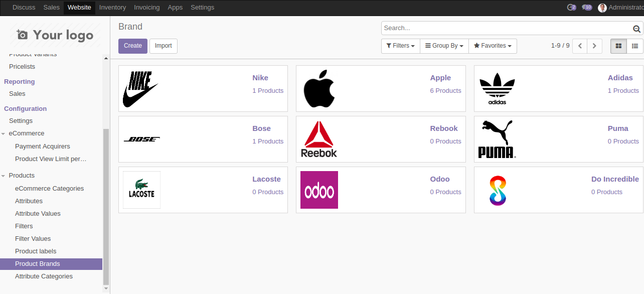The image size is (644, 294).
Task: Click the Do Incredible brand name
Action: click(615, 179)
